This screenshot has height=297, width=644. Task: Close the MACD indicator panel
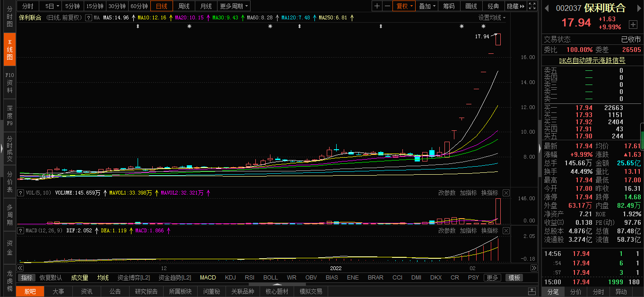506,230
